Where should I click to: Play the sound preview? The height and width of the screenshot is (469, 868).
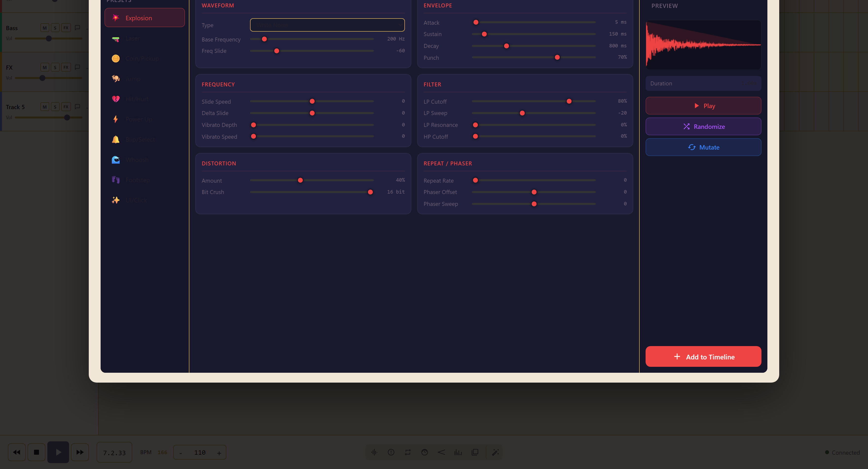703,106
